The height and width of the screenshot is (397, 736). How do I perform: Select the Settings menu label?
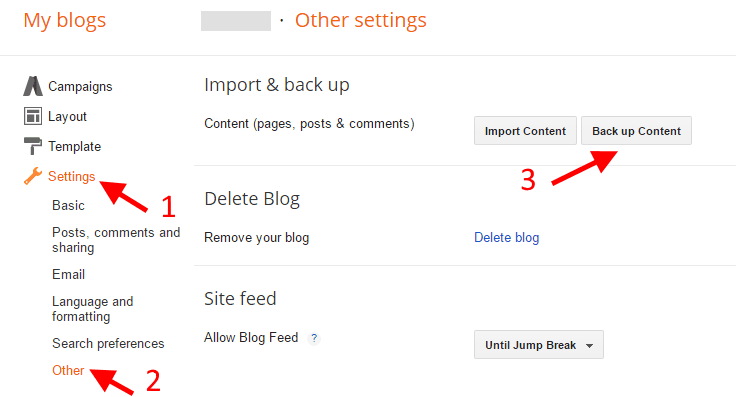click(71, 176)
